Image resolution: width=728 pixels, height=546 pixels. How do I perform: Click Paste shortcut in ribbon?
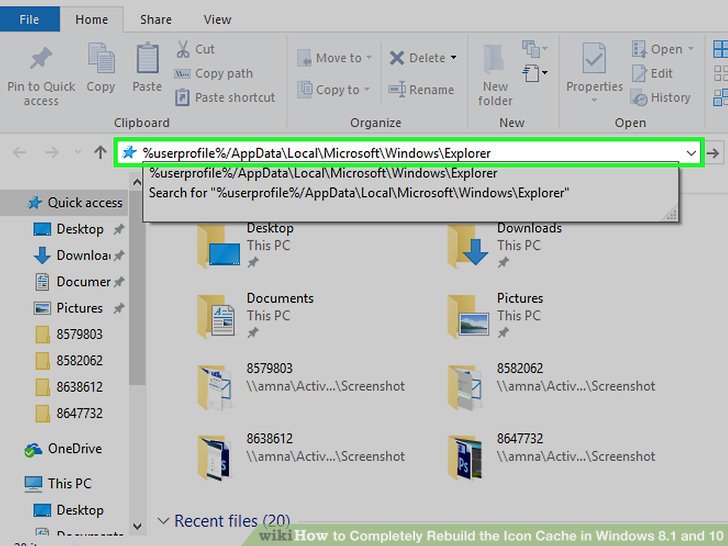pos(225,98)
